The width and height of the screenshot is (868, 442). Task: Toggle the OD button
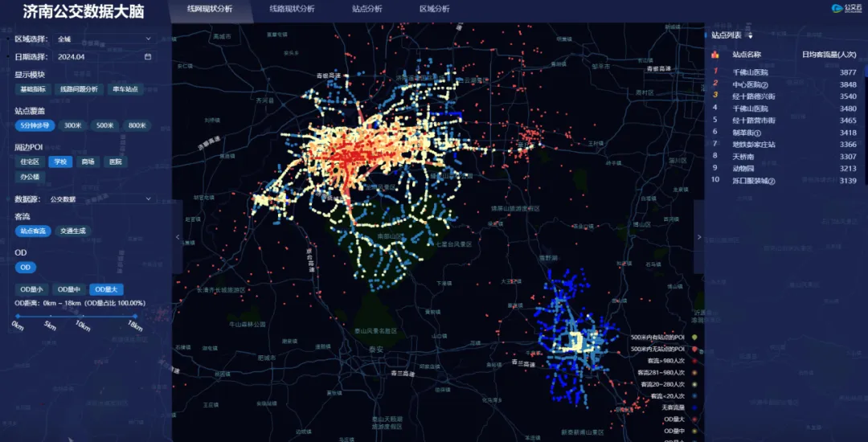tap(26, 268)
